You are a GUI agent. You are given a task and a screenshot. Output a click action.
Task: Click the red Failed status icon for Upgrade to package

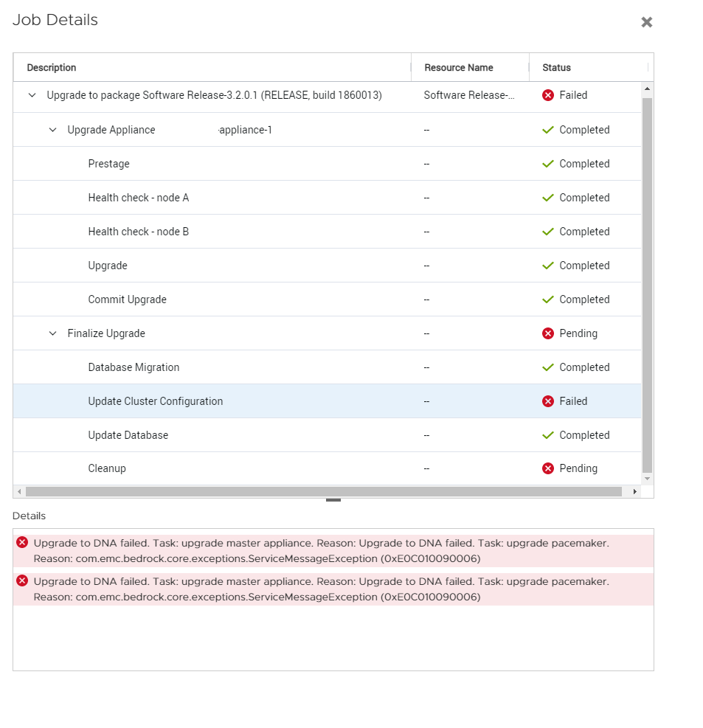point(547,95)
